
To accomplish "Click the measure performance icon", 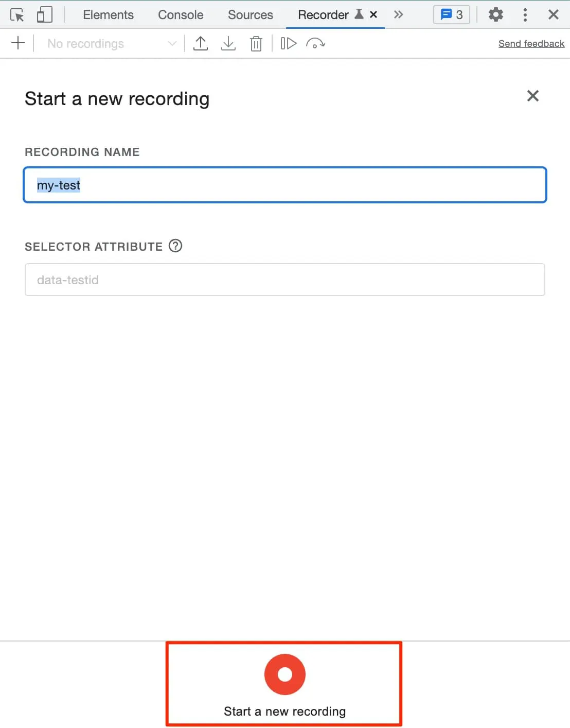I will 315,44.
